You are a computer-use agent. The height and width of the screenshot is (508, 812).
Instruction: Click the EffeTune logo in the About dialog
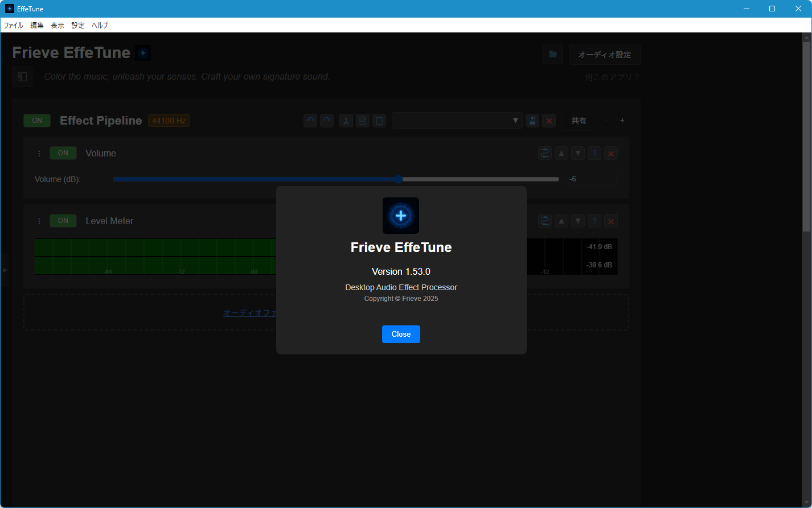[x=401, y=216]
